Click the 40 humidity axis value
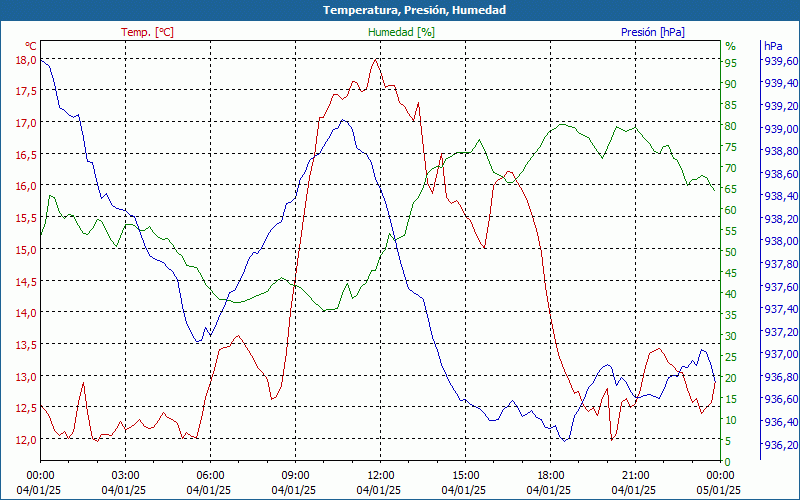The height and width of the screenshot is (500, 800). point(731,294)
